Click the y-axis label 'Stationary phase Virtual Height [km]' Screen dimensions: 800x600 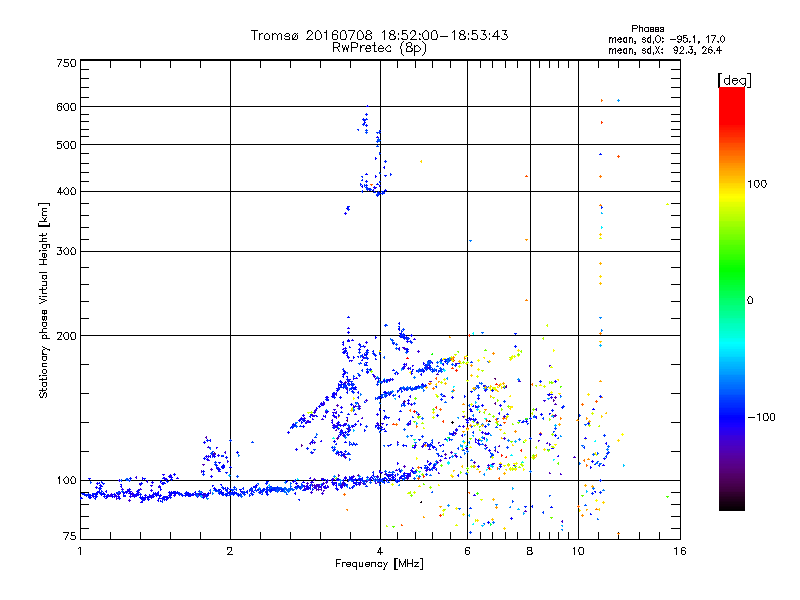[x=43, y=300]
